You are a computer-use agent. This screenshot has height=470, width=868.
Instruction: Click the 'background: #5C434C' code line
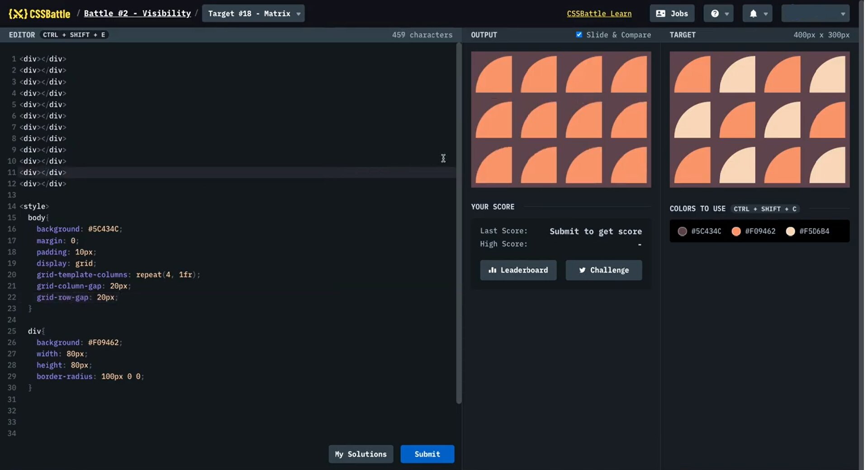pyautogui.click(x=79, y=229)
